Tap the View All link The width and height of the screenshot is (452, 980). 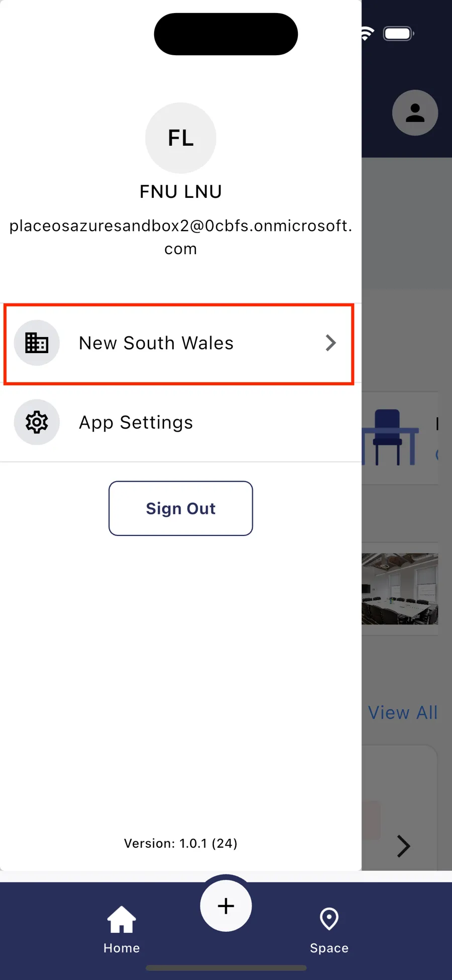[x=403, y=712]
